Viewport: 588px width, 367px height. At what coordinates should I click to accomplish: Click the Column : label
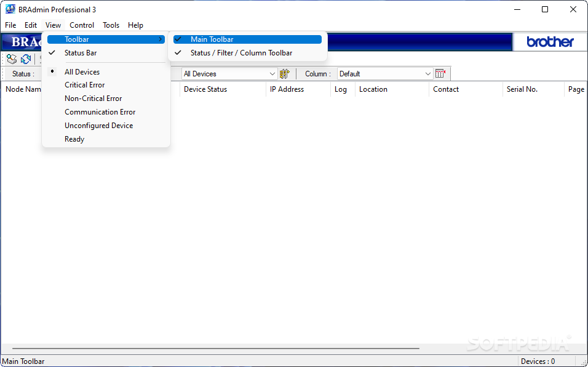(318, 74)
